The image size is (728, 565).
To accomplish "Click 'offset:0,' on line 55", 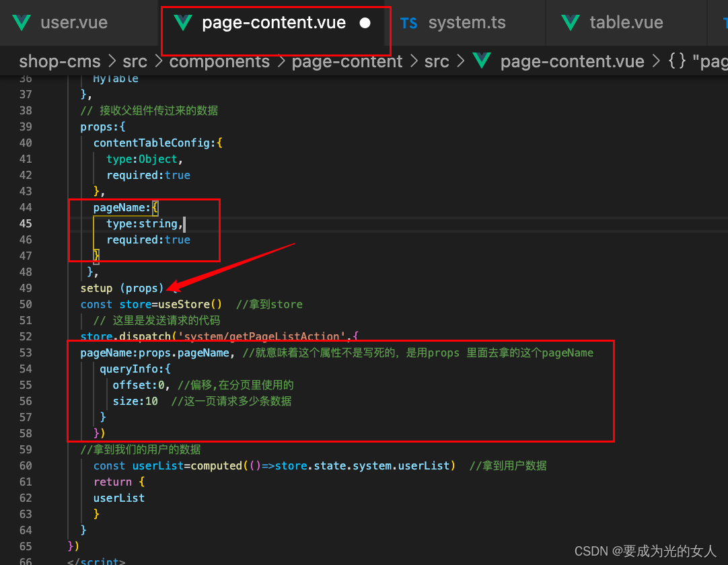I will (141, 385).
